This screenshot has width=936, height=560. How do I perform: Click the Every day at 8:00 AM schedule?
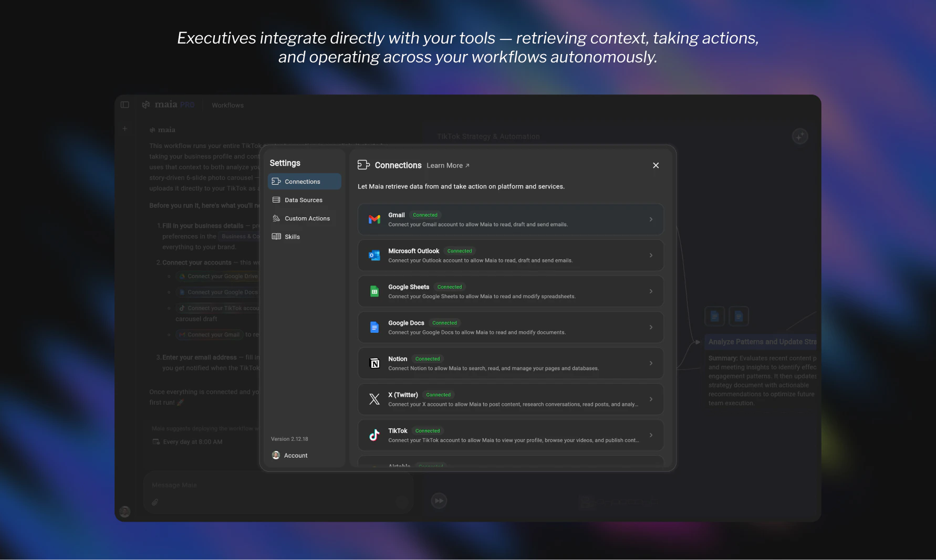pyautogui.click(x=188, y=442)
